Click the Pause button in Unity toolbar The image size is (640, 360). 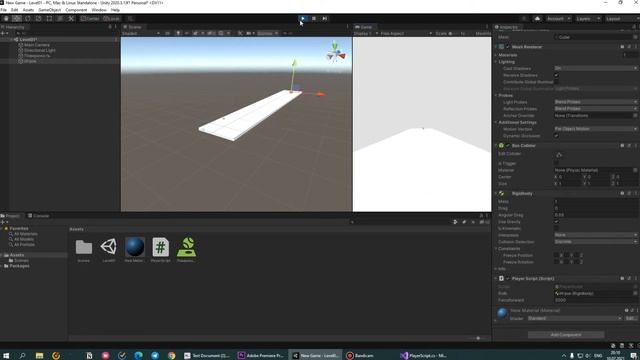coord(314,18)
